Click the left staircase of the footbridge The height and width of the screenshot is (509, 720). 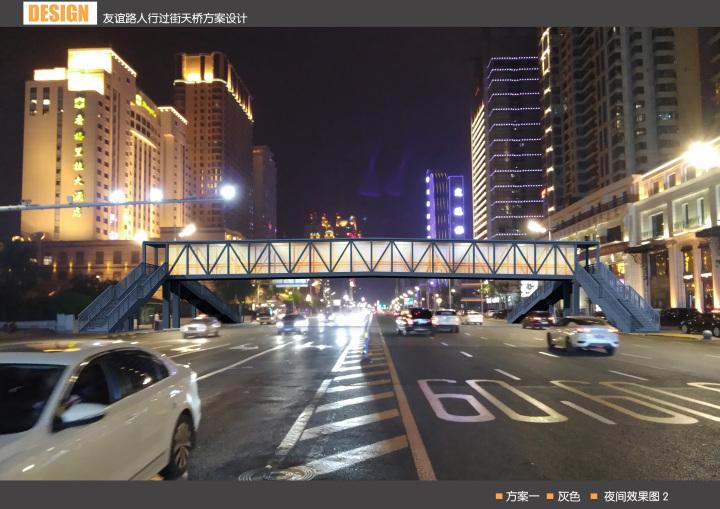(120, 298)
